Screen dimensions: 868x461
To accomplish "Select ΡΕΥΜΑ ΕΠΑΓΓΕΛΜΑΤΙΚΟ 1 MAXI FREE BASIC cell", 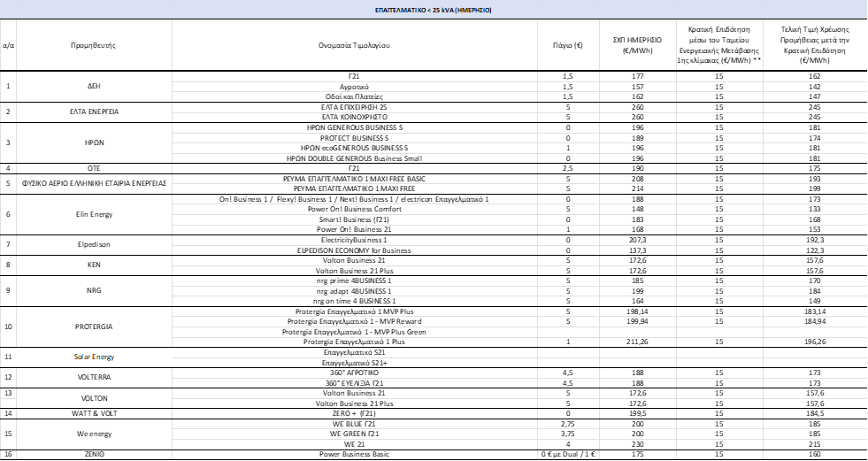I will (x=354, y=179).
